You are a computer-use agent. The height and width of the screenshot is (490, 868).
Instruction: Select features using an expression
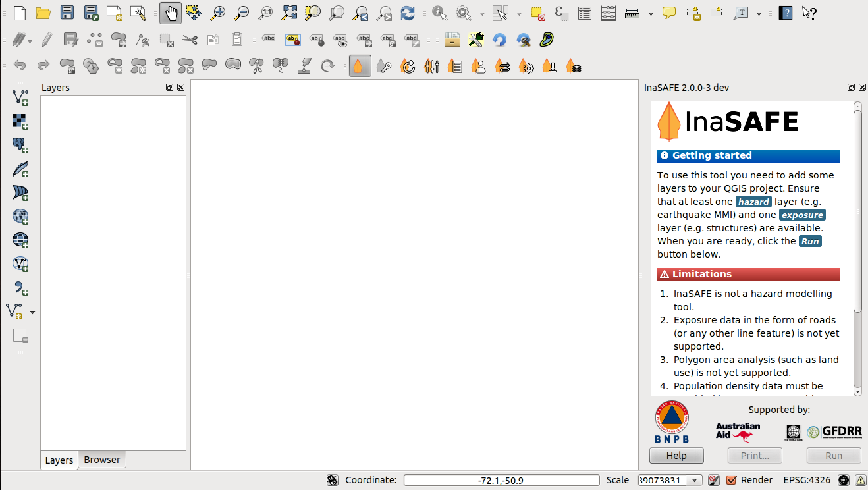point(561,13)
